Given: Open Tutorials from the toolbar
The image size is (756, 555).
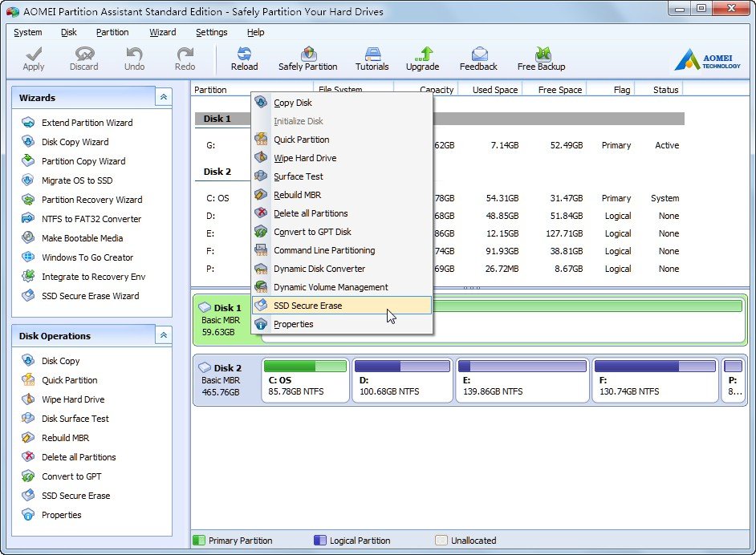Looking at the screenshot, I should (x=372, y=58).
